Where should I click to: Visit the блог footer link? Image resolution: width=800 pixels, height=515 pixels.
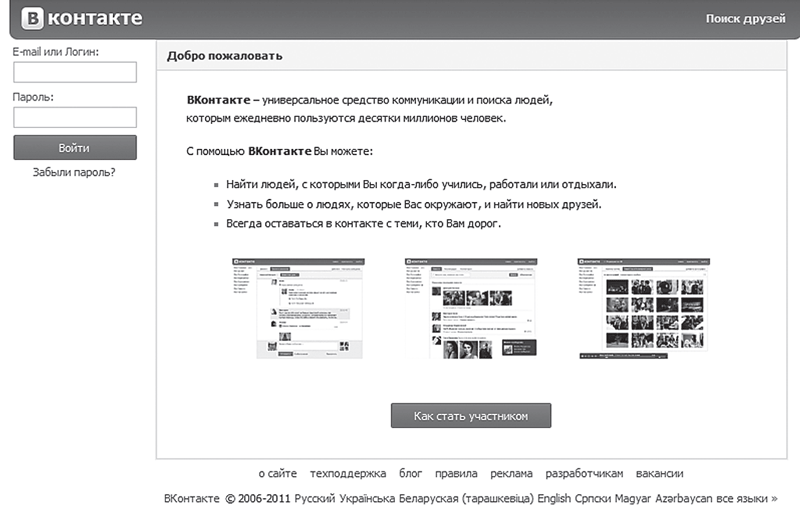pyautogui.click(x=411, y=474)
